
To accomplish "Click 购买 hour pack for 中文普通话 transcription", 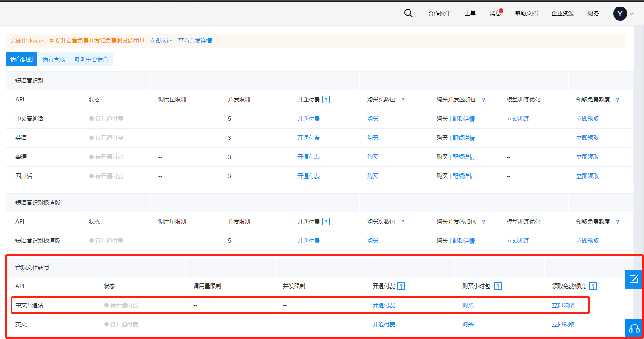I will click(468, 305).
